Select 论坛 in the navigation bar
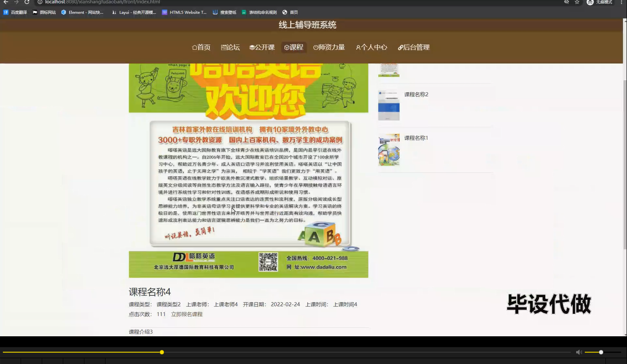627x364 pixels. click(231, 47)
